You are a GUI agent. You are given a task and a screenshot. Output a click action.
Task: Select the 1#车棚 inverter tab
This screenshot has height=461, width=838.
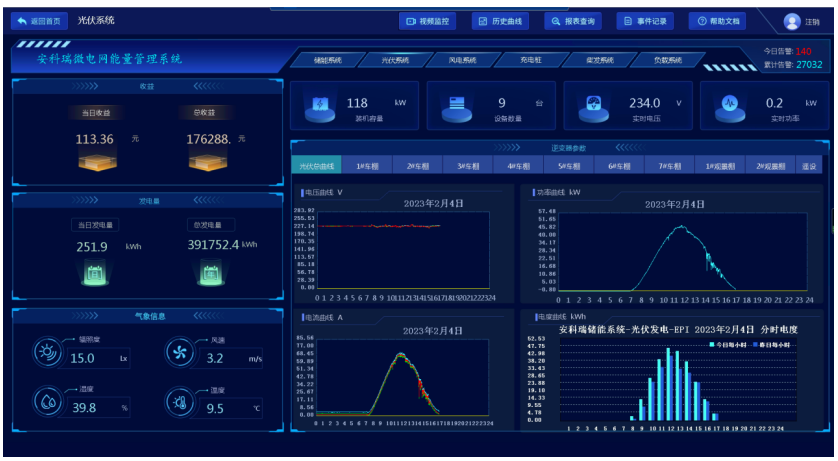pyautogui.click(x=366, y=166)
